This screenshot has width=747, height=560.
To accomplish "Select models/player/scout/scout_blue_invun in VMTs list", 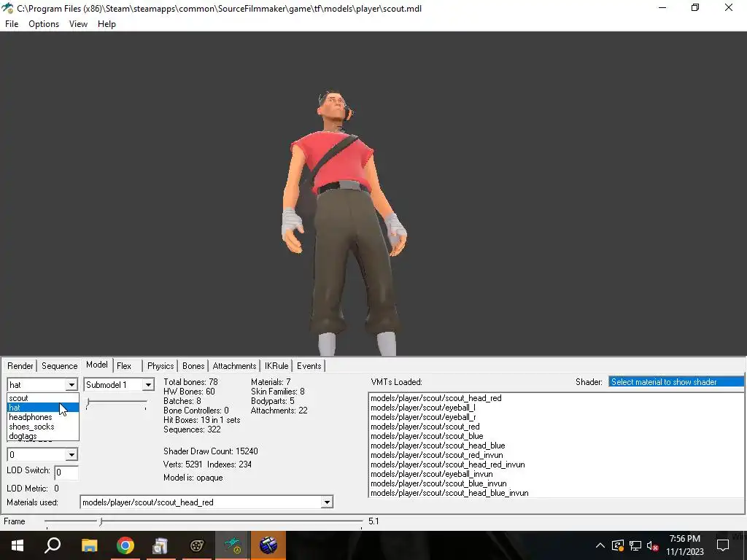I will click(x=438, y=484).
